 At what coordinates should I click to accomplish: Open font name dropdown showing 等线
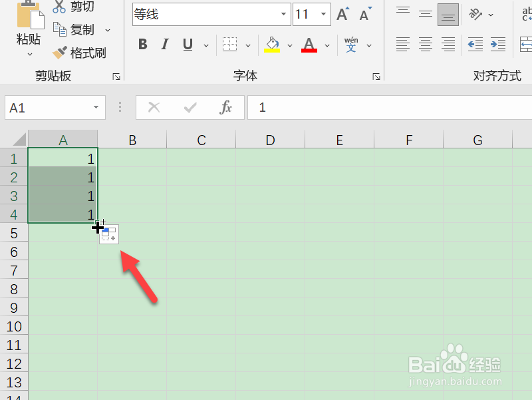283,14
